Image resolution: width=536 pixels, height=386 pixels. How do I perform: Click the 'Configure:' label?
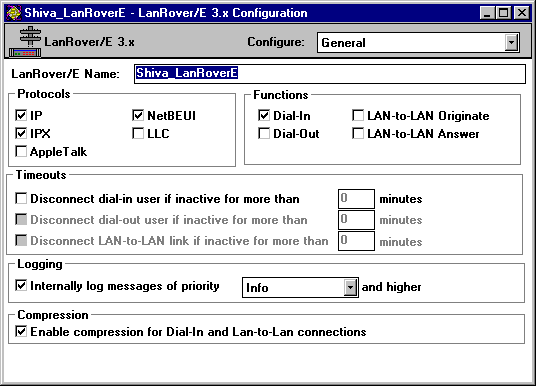(x=276, y=42)
